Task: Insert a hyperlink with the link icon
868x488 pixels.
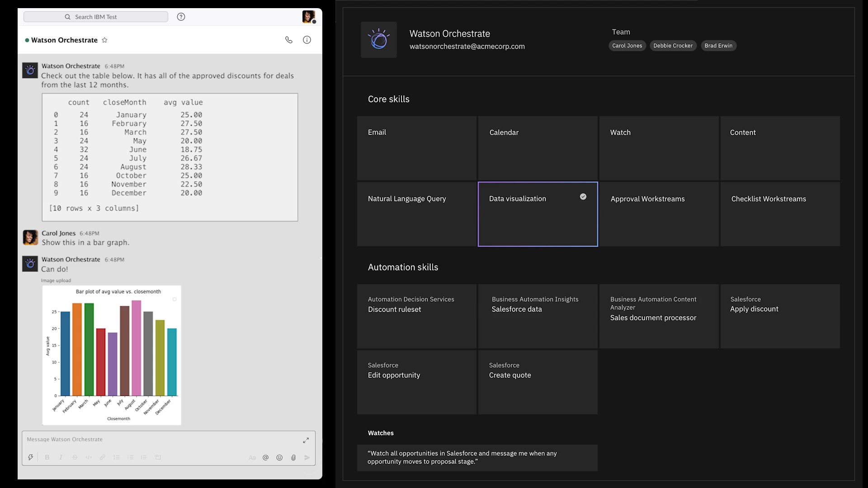Action: point(103,457)
